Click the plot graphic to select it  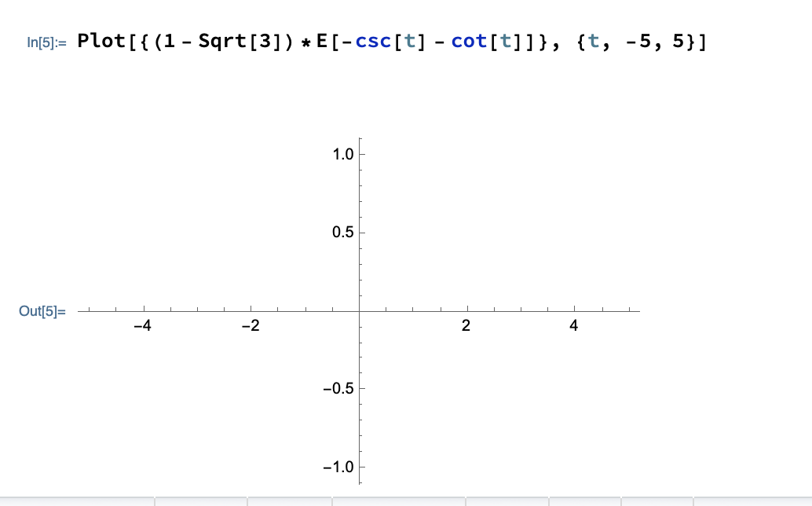(x=360, y=310)
